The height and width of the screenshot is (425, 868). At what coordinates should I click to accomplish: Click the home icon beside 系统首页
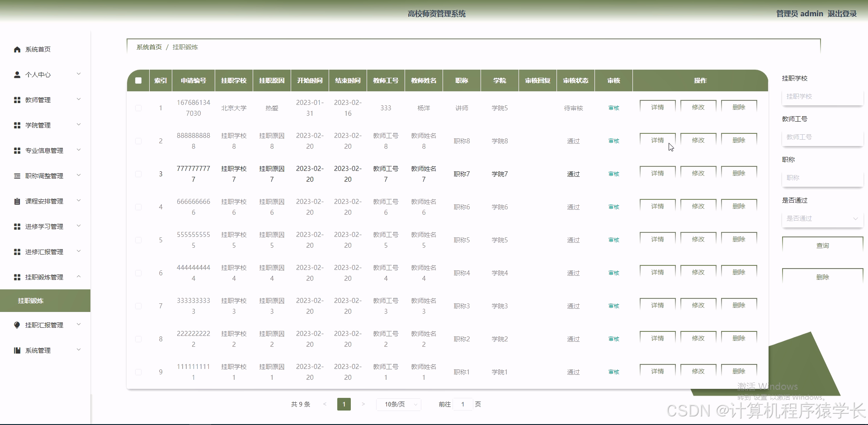click(x=17, y=49)
